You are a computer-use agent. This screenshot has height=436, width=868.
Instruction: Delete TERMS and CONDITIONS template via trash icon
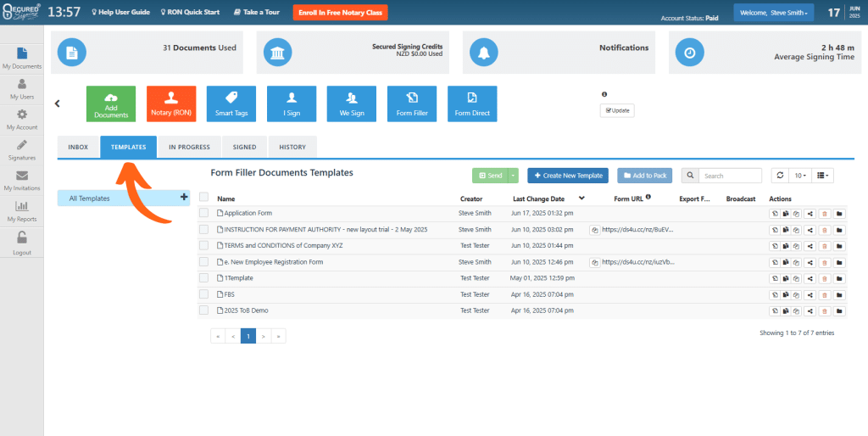click(x=825, y=246)
